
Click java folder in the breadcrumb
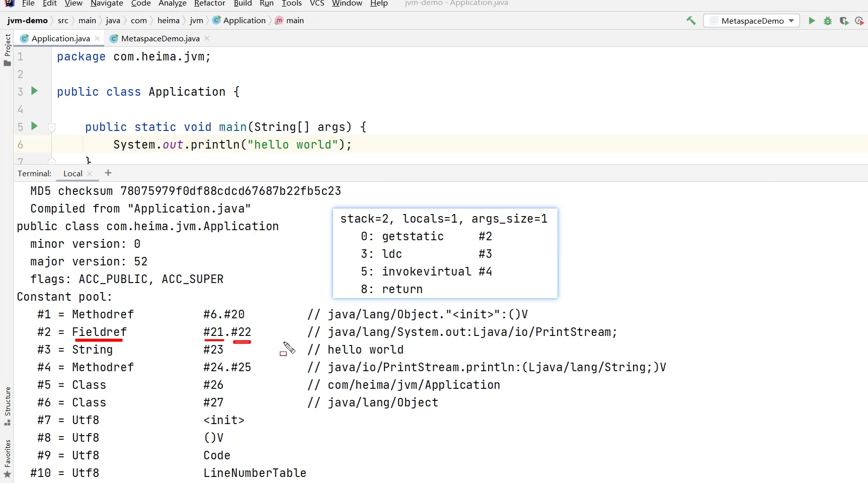[x=113, y=21]
